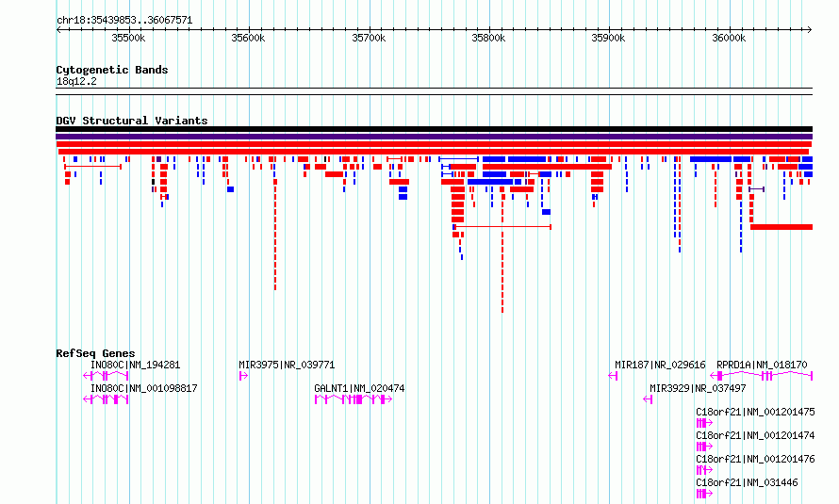Click the MIR3929 gene arrow glyph
Screen dimensions: 839x504
point(648,399)
